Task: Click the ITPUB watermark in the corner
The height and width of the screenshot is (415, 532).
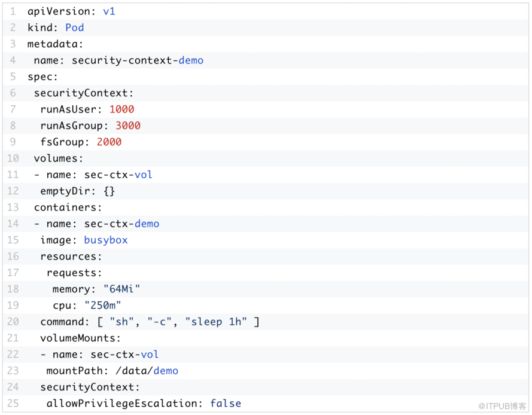Action: click(x=501, y=406)
